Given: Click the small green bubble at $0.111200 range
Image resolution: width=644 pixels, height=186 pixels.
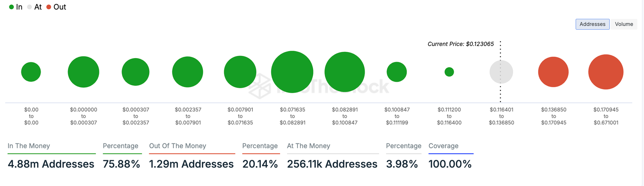Looking at the screenshot, I should [x=449, y=72].
